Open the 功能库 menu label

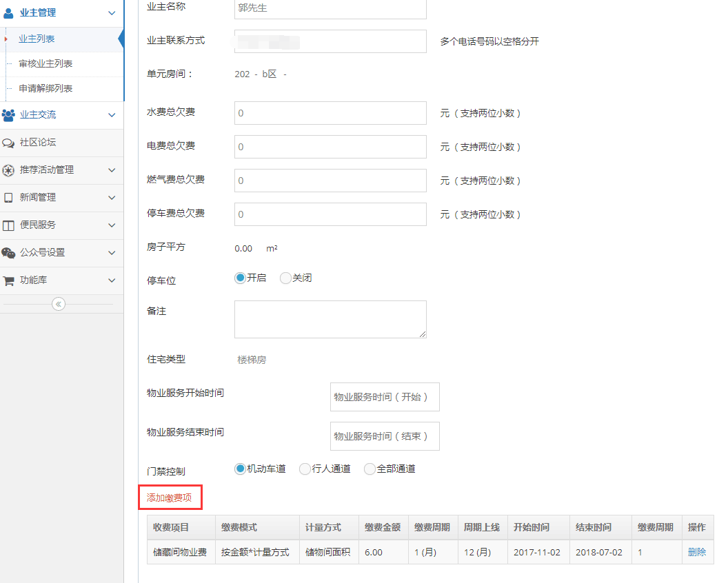coord(33,280)
